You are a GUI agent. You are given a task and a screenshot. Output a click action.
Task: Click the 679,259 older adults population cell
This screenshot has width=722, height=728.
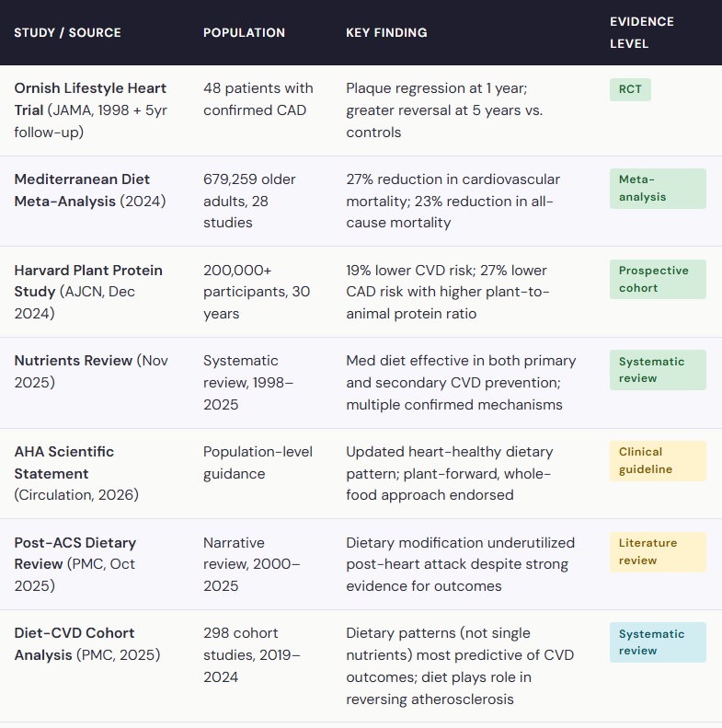pos(249,201)
